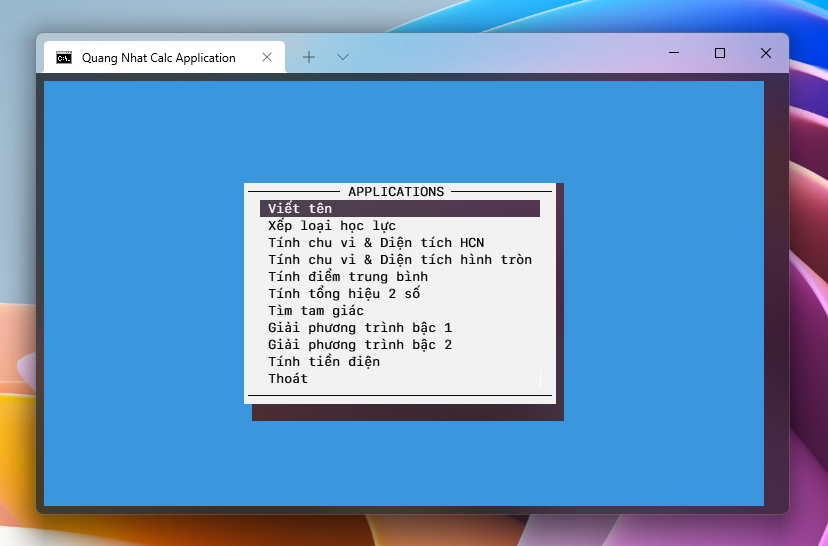Select Thoát to exit the application
Image resolution: width=828 pixels, height=546 pixels.
tap(288, 379)
